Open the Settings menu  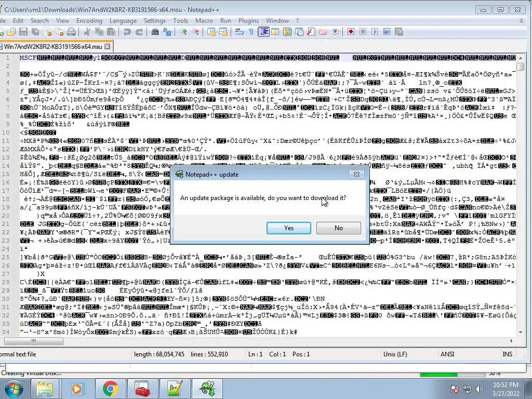point(155,21)
